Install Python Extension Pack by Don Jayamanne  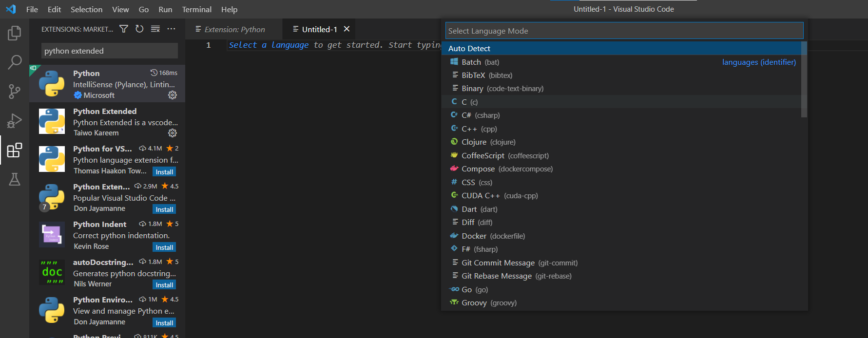[x=164, y=209]
